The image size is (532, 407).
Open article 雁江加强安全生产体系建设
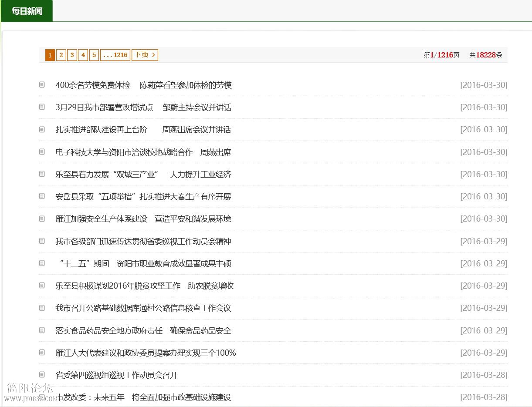click(x=143, y=219)
